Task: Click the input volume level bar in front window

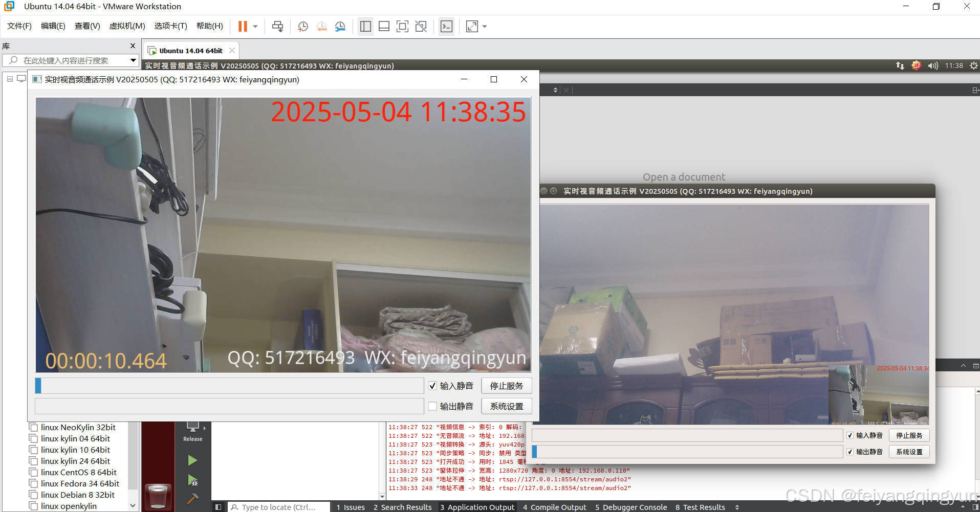Action: tap(229, 386)
